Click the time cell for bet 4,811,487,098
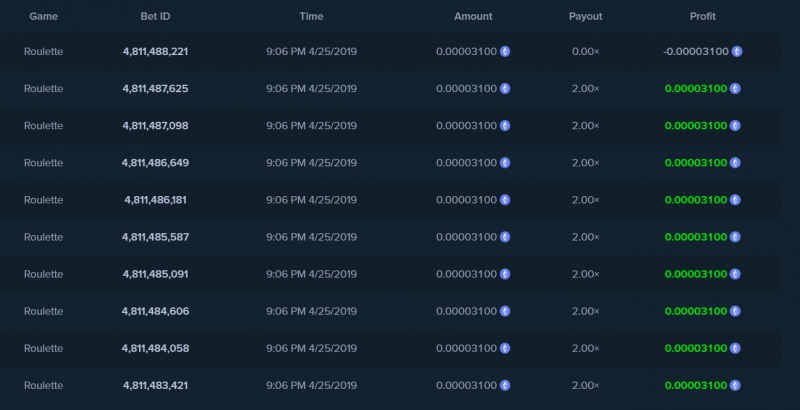The height and width of the screenshot is (410, 800). tap(311, 125)
